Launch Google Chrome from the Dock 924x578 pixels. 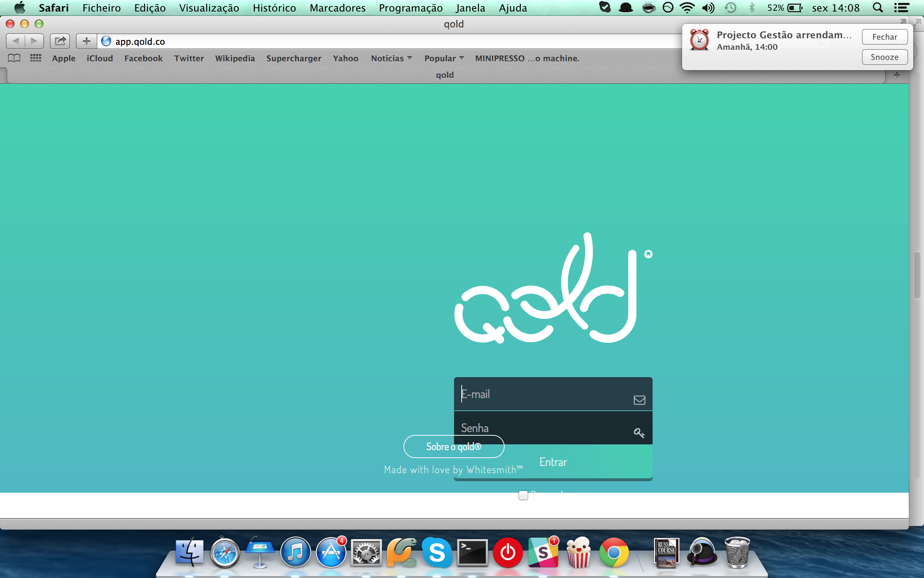[614, 552]
